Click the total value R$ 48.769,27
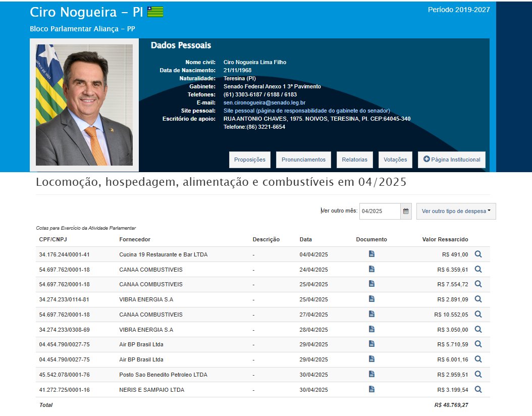Screen dimensions: 532x416 (x=451, y=405)
